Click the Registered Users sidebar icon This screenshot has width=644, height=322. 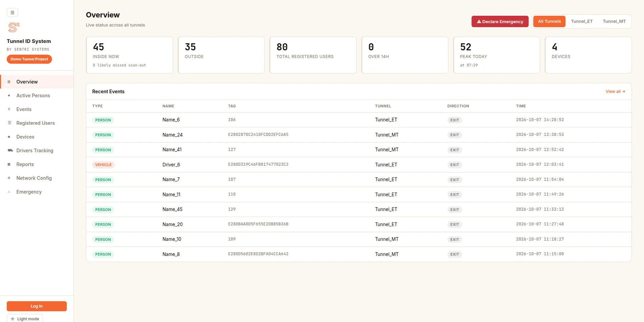[x=9, y=123]
